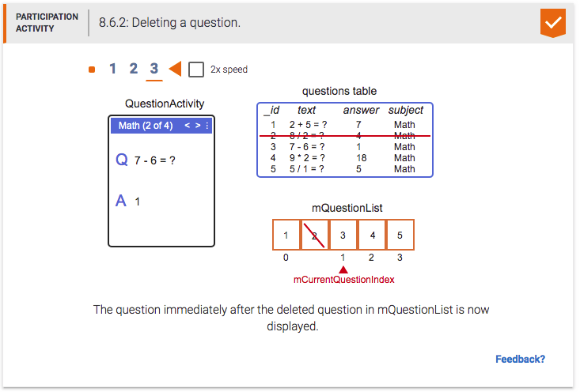Click the red mCurrentQuestionIndex triangle marker

[343, 269]
